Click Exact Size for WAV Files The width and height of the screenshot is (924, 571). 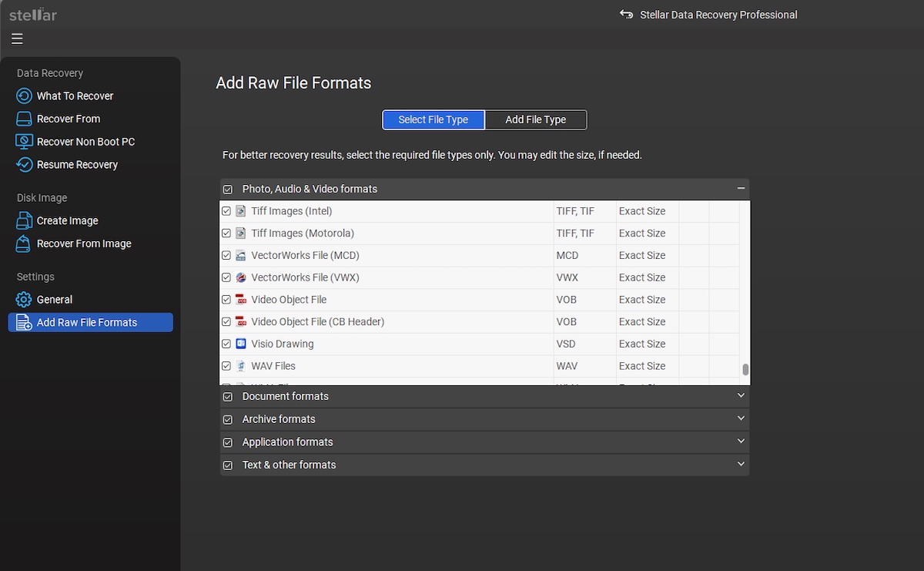[x=642, y=366]
